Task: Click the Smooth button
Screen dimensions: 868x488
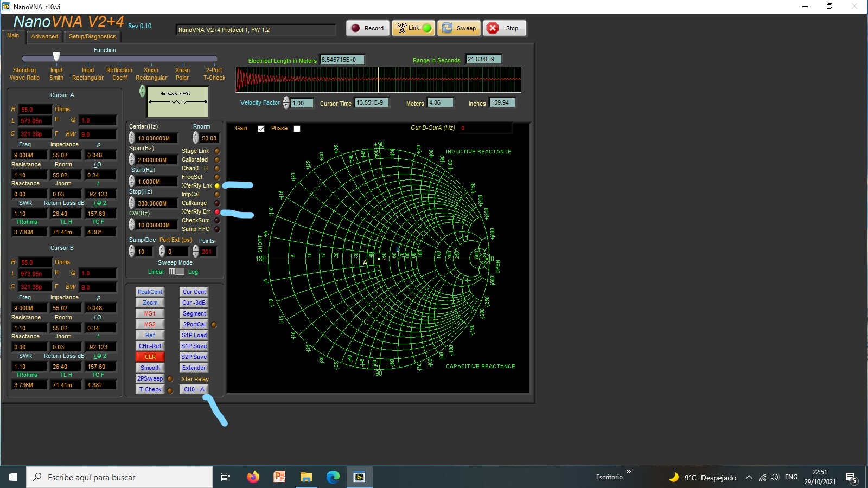Action: [x=150, y=368]
